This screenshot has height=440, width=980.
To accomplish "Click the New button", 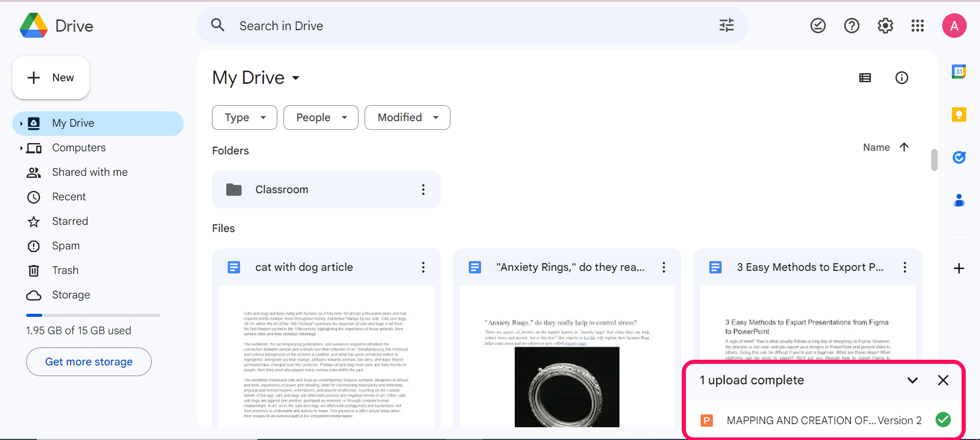I will [51, 78].
